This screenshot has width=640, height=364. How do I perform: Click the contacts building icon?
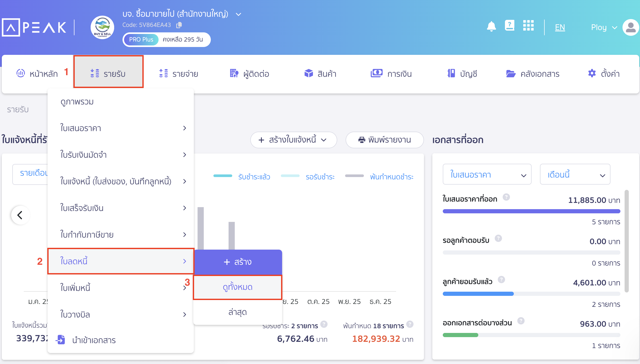[x=234, y=73]
